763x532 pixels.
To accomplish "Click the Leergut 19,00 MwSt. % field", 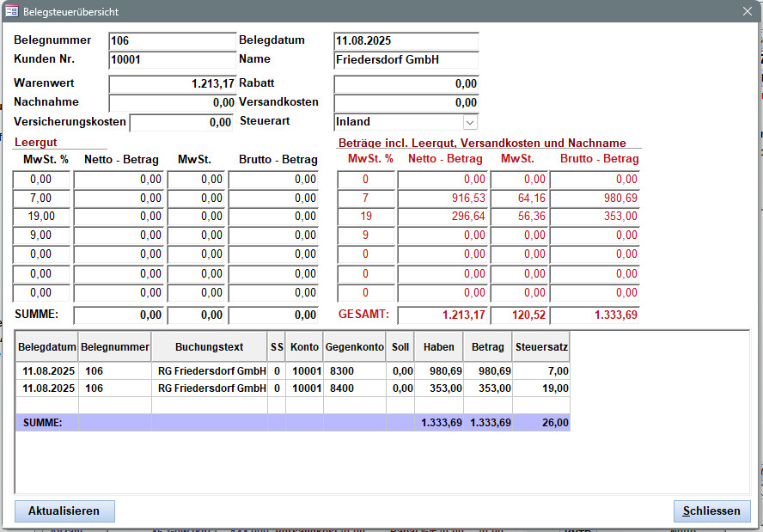I will point(41,217).
